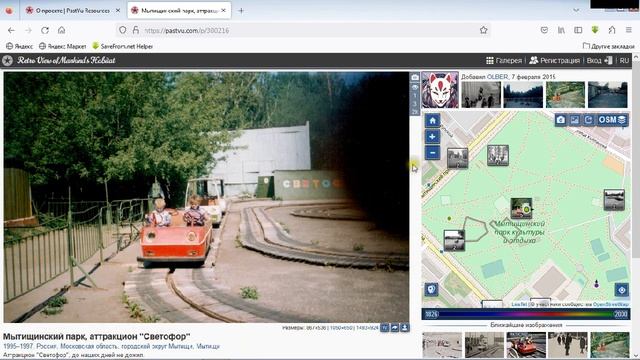
Task: Click 'Retro View of Mankind's Habitat' title
Action: click(66, 60)
